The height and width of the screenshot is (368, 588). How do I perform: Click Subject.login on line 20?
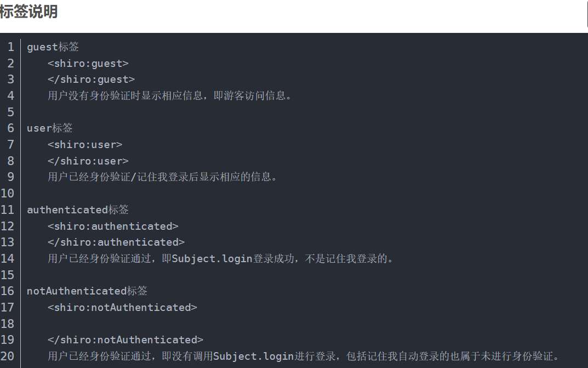pyautogui.click(x=253, y=356)
